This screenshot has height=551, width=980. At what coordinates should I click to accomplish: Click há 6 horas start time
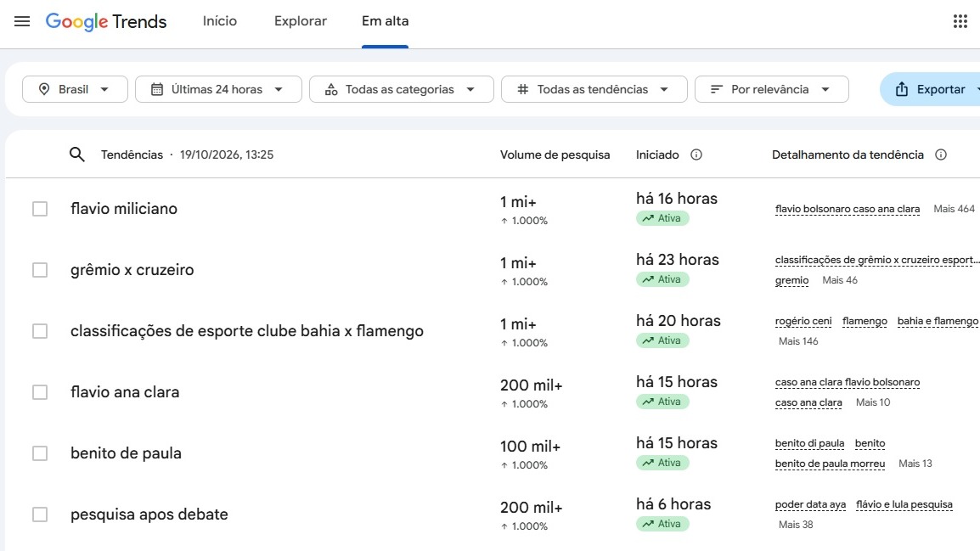pos(673,504)
